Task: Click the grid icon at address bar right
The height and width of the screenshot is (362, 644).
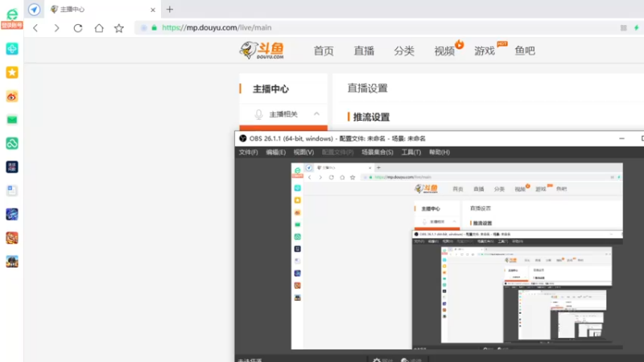Action: pos(623,28)
